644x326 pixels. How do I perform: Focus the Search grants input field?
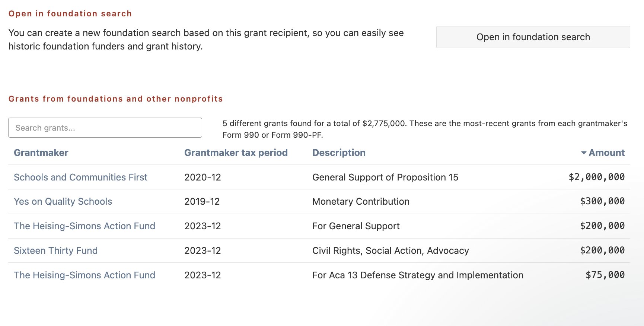coord(105,128)
